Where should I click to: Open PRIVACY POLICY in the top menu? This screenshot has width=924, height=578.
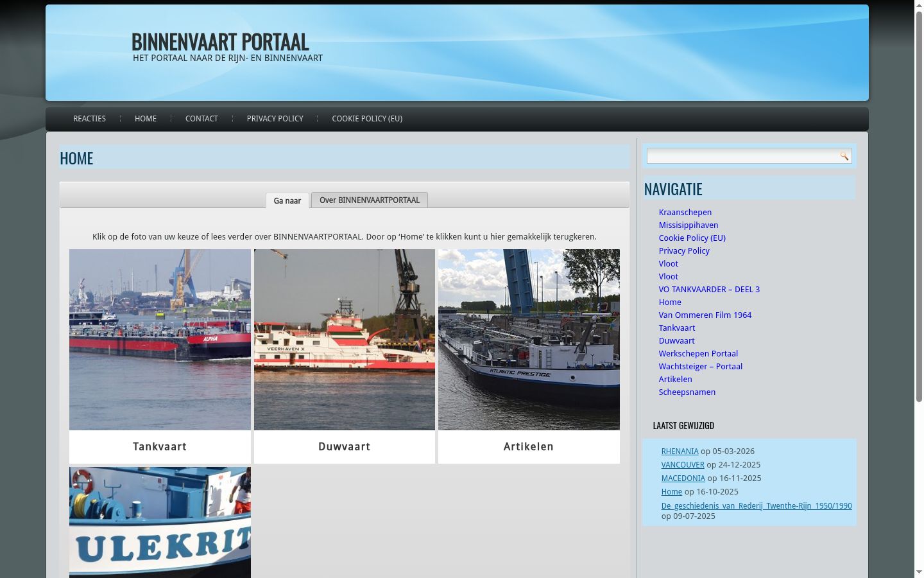click(x=275, y=119)
